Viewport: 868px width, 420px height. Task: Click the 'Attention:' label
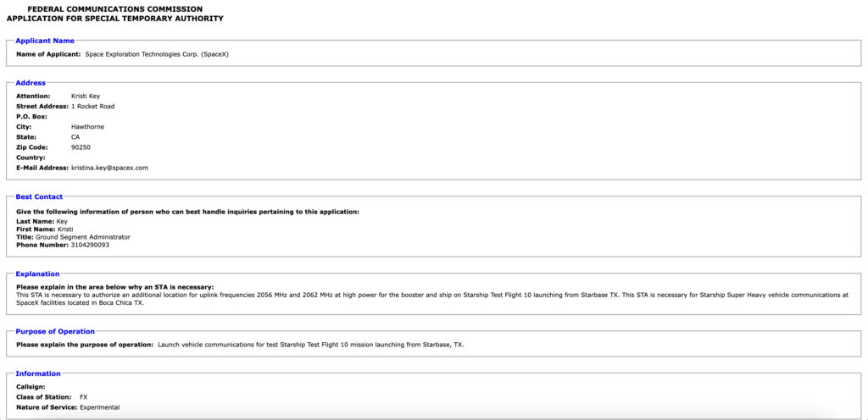pos(33,97)
